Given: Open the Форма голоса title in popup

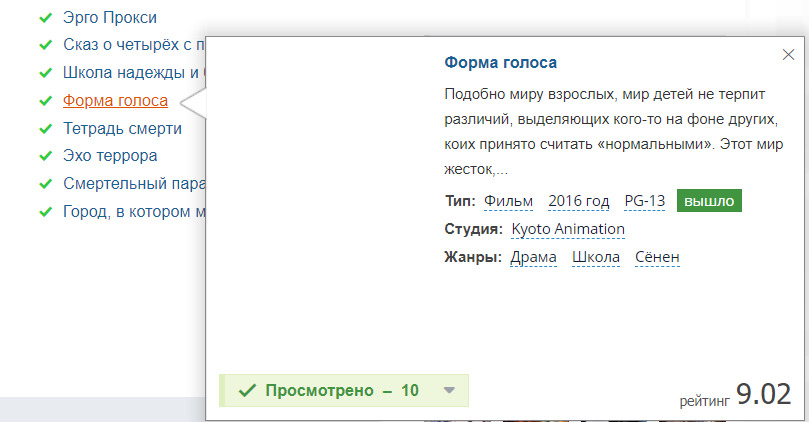Looking at the screenshot, I should tap(500, 63).
